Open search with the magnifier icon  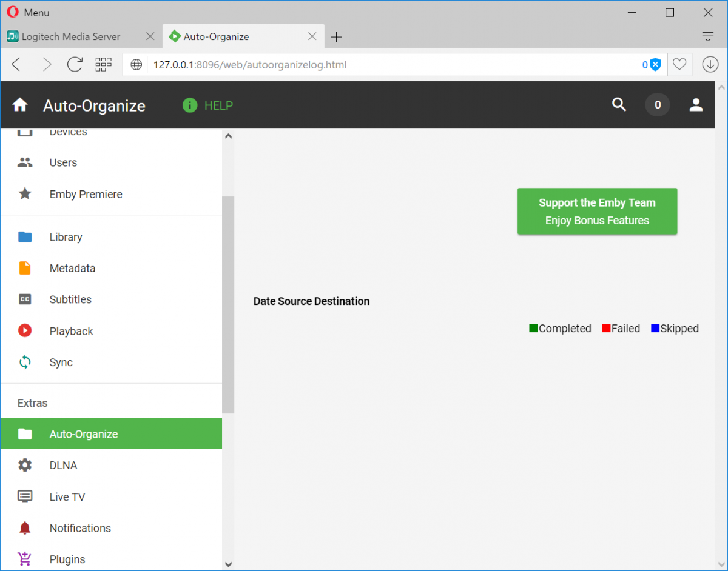point(619,105)
